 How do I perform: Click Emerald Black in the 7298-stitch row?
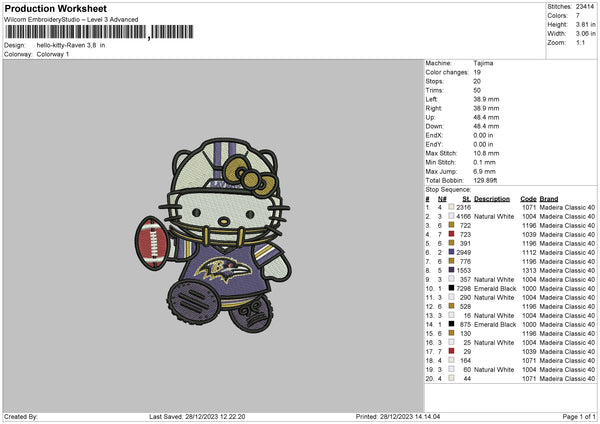coord(495,288)
